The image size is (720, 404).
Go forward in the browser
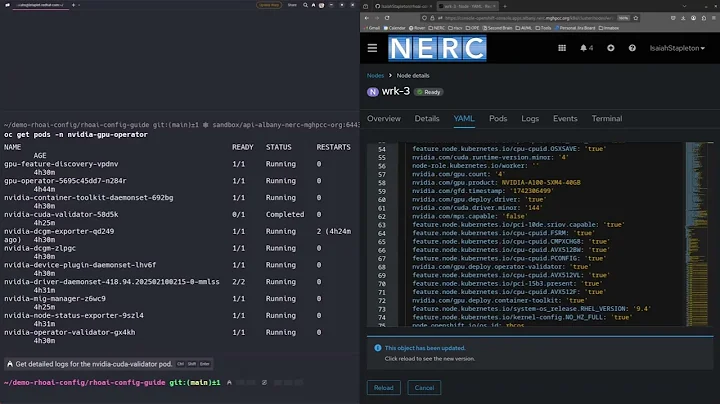(377, 18)
